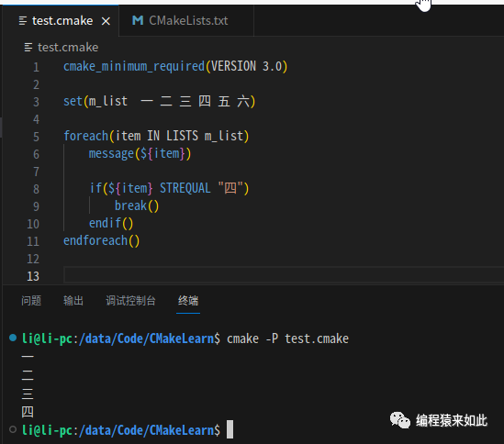Click the terminal output line '四'

(28, 412)
